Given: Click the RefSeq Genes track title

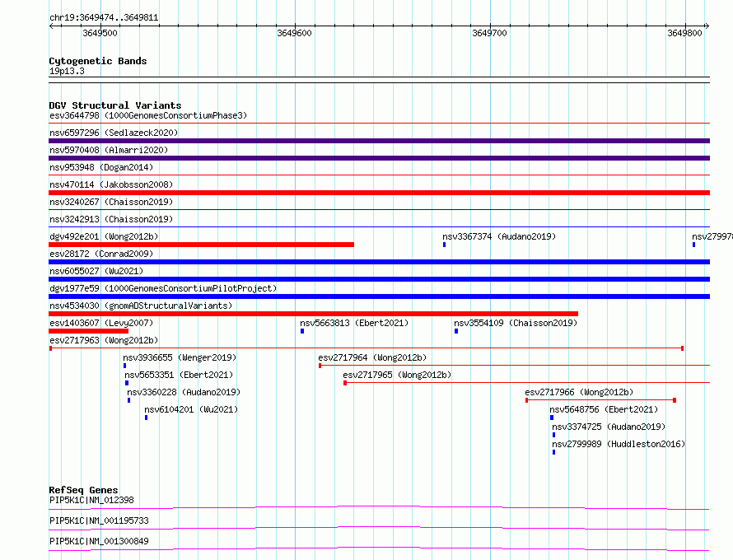Looking at the screenshot, I should (x=83, y=490).
